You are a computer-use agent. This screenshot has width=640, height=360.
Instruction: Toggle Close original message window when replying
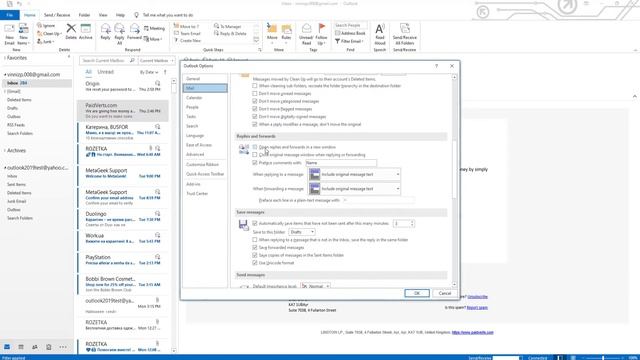(255, 155)
